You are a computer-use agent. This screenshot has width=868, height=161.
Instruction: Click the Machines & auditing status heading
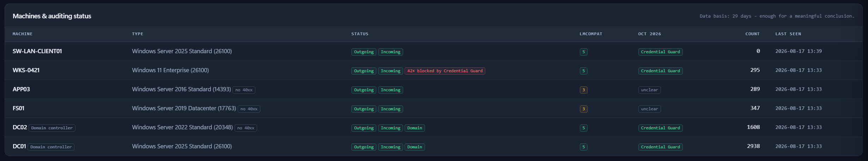pos(52,16)
